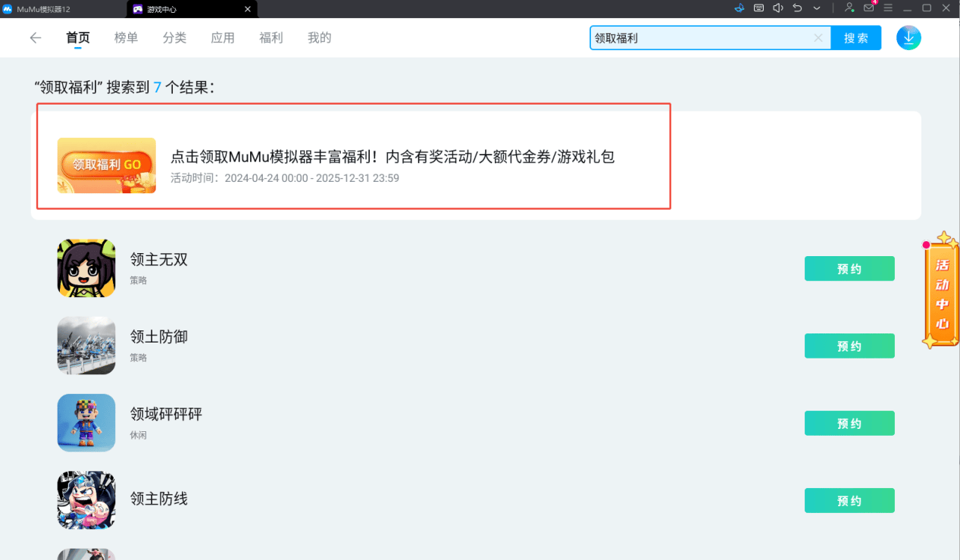The image size is (960, 560).
Task: Close the 游戏中心 tab
Action: tap(248, 9)
